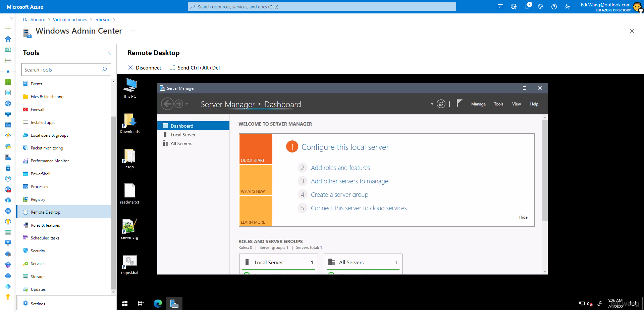Image resolution: width=644 pixels, height=312 pixels.
Task: Click Configure this local server link
Action: pos(345,147)
